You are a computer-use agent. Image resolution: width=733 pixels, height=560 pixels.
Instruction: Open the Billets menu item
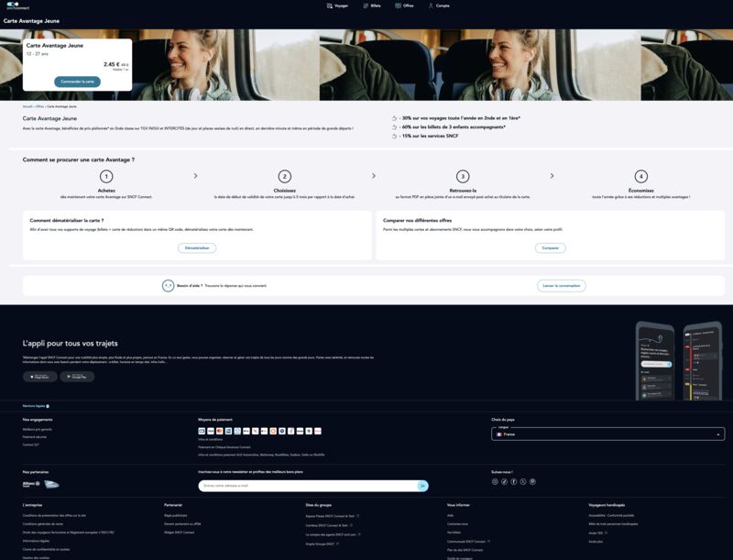[372, 5]
